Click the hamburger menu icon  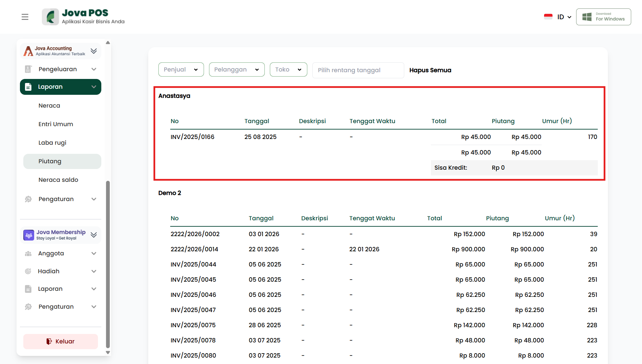tap(25, 17)
